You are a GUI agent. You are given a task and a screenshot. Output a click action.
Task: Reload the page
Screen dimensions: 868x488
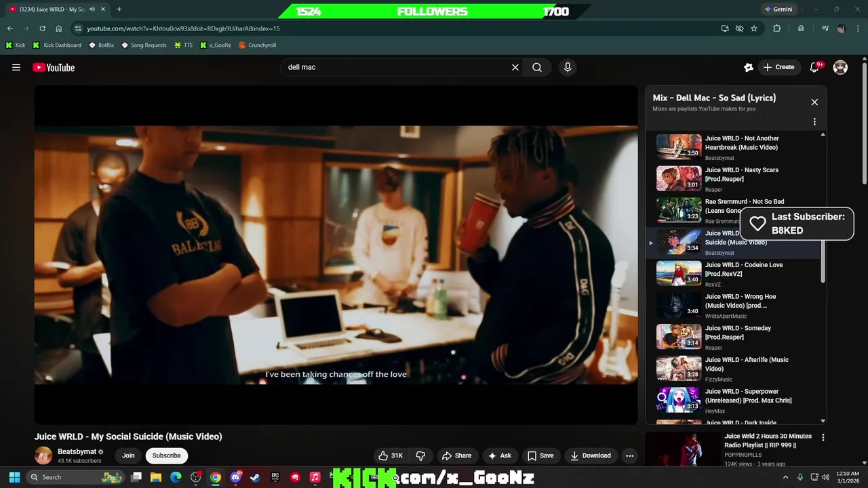point(42,28)
